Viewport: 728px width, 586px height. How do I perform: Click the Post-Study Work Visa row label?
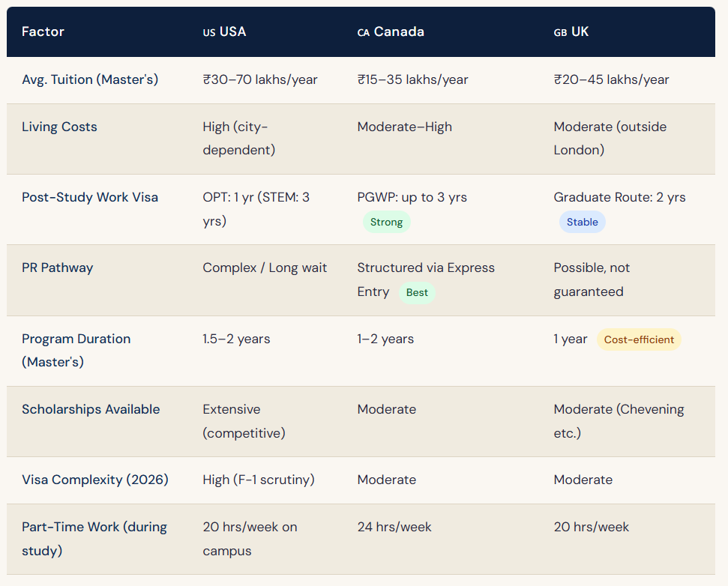90,197
